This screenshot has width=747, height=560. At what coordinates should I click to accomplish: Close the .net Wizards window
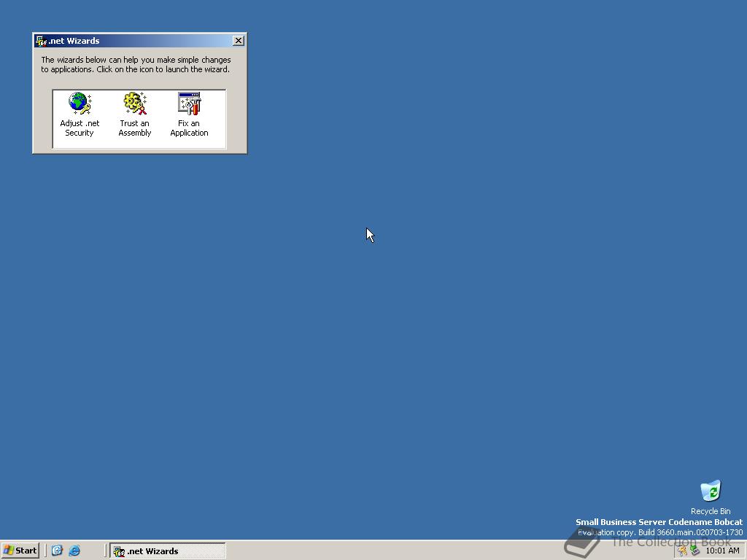(x=239, y=41)
